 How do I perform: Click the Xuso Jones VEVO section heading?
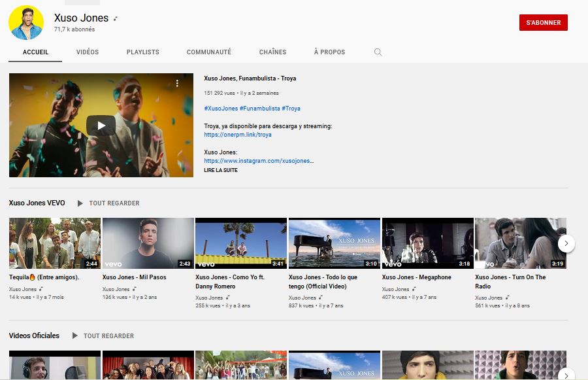click(x=37, y=203)
